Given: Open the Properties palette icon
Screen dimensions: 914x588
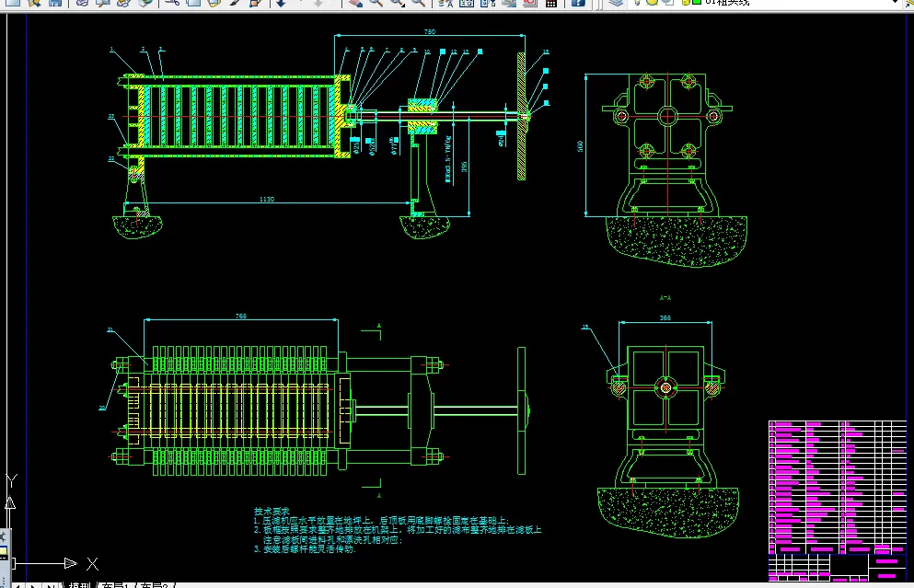Looking at the screenshot, I should pyautogui.click(x=445, y=3).
